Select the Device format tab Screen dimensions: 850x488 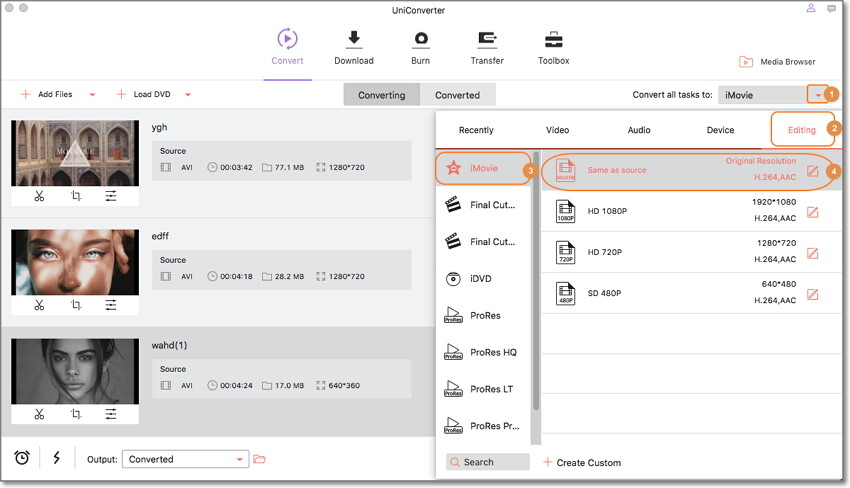click(720, 130)
